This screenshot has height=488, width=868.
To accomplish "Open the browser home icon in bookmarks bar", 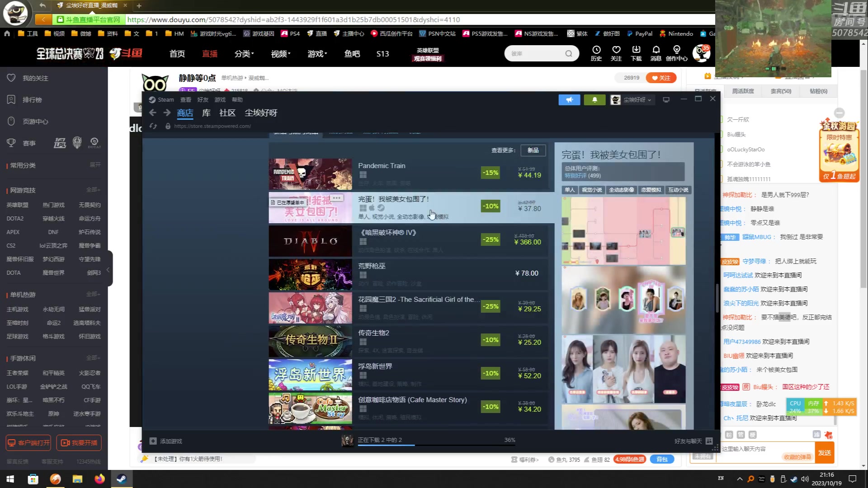I will tap(7, 33).
